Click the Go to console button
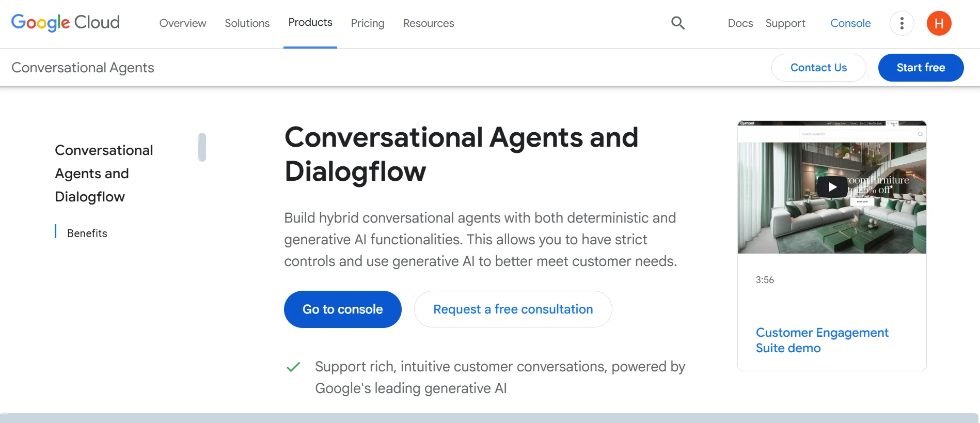Image resolution: width=980 pixels, height=423 pixels. click(x=343, y=309)
